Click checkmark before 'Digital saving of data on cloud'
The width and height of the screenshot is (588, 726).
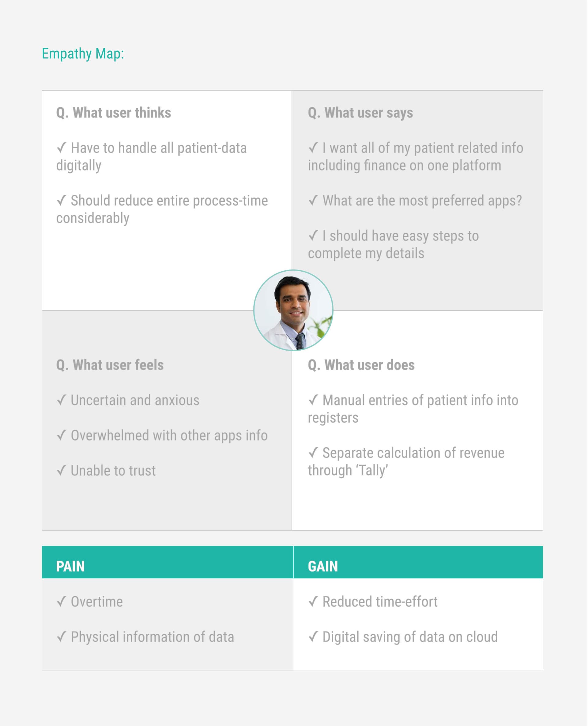(x=313, y=637)
